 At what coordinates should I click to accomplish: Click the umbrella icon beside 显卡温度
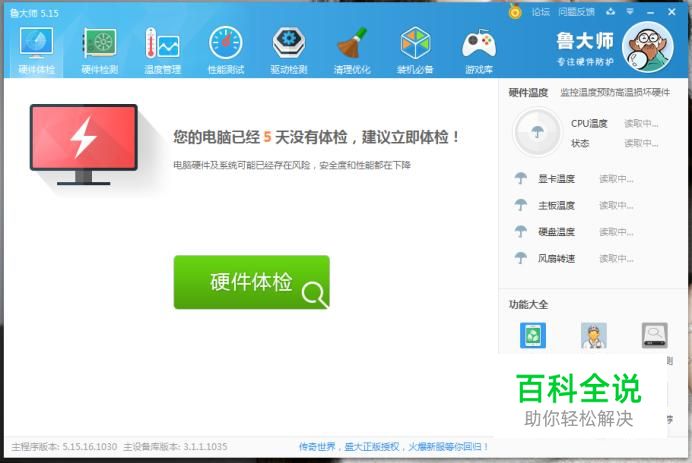click(x=521, y=178)
